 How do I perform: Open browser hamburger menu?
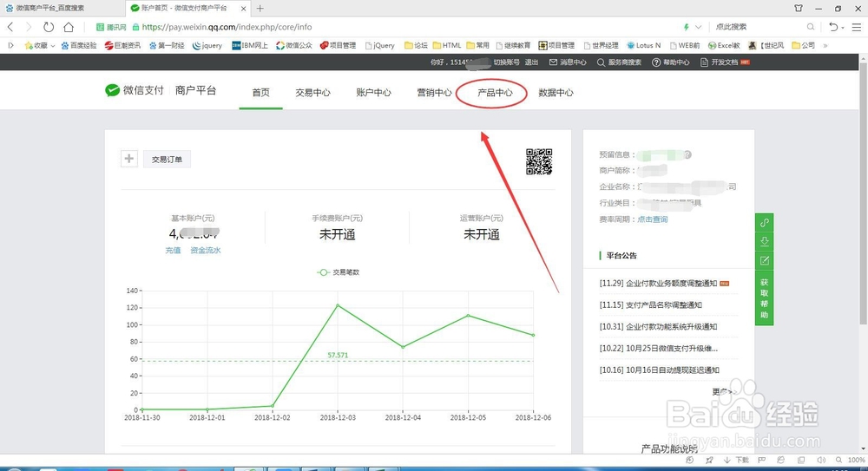857,27
